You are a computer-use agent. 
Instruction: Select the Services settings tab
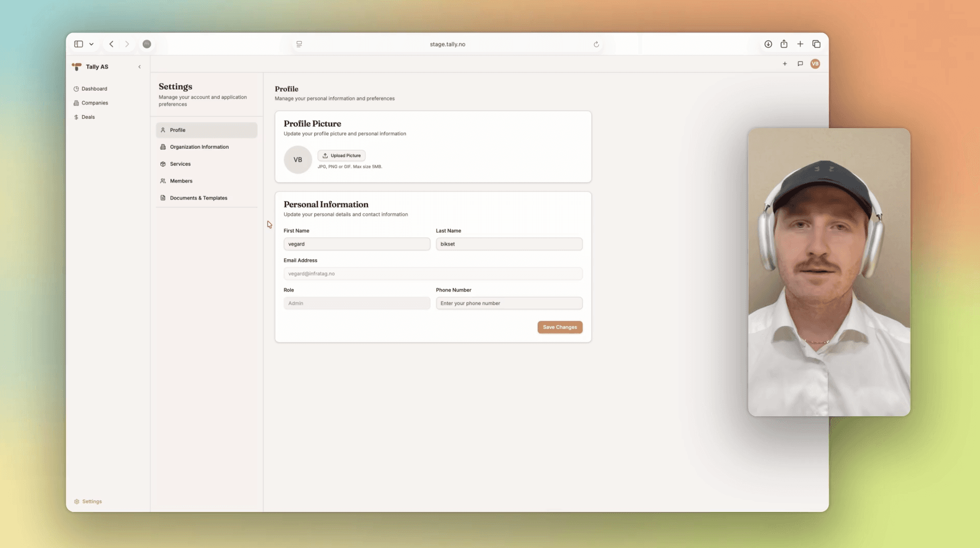point(206,164)
